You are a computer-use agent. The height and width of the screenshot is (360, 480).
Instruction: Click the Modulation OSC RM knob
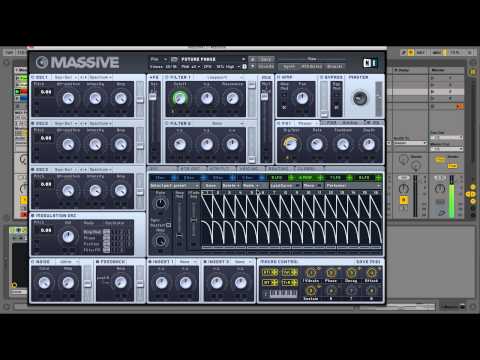[x=68, y=236]
